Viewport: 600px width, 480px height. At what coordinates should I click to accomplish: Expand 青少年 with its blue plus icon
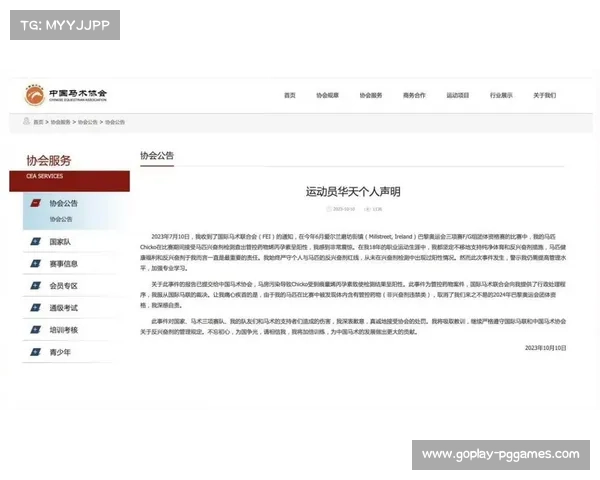(36, 352)
